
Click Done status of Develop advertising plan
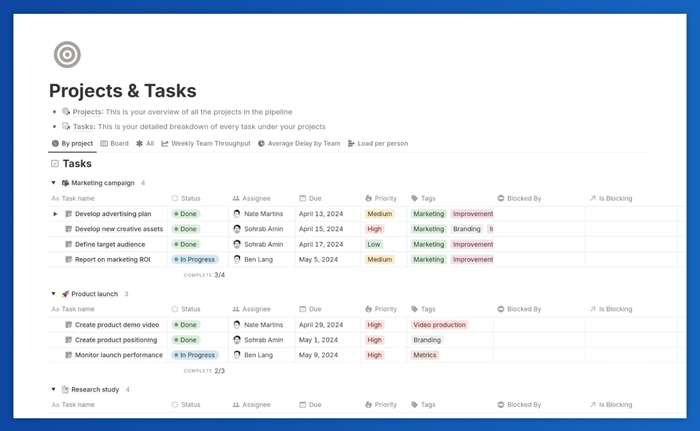(186, 214)
